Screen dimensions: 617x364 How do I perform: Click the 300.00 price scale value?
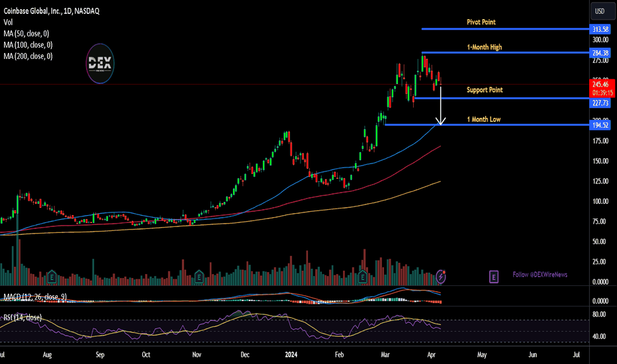(x=600, y=40)
